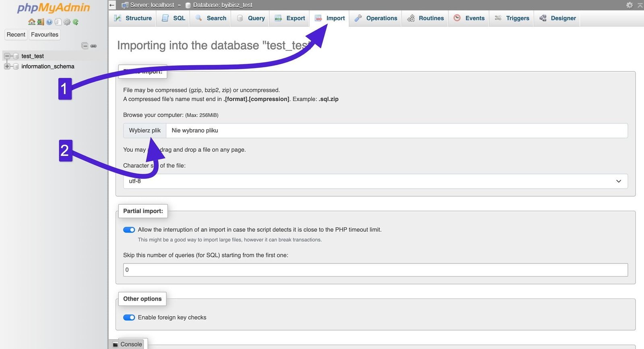Click the green reload navigation icon
The image size is (644, 349).
click(x=76, y=22)
